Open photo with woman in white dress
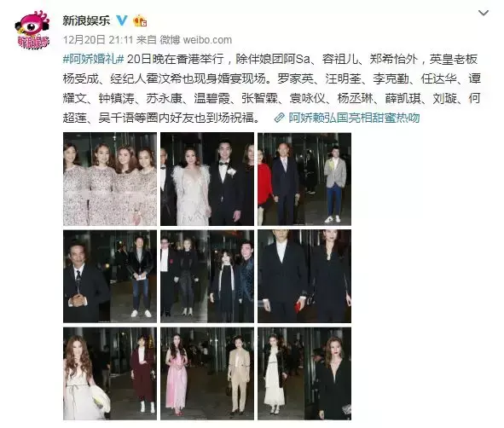 (x=304, y=373)
